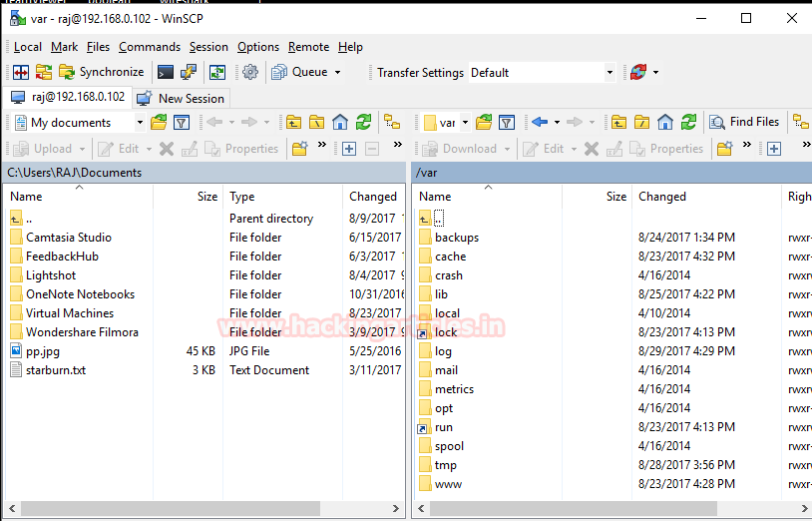Click remote panel New folder icon

point(724,149)
